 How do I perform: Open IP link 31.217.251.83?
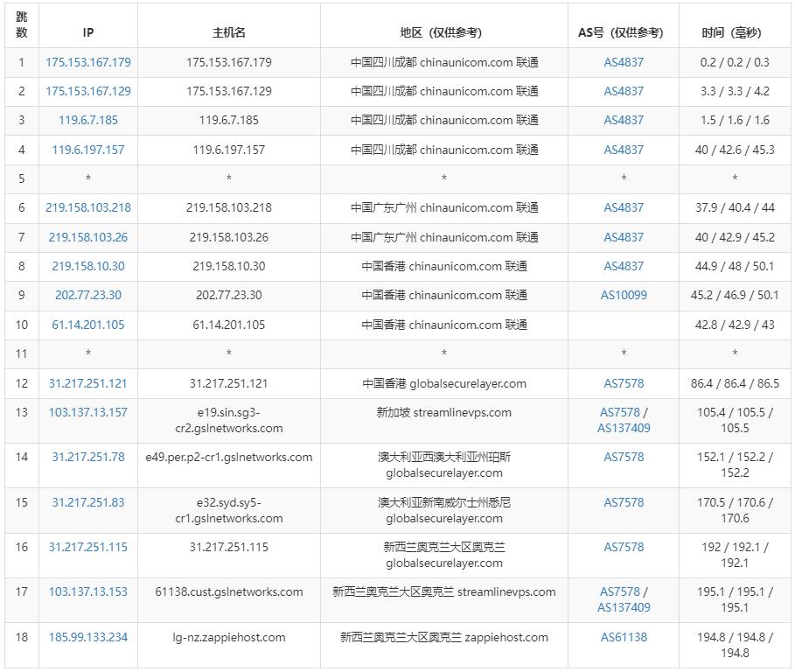88,502
